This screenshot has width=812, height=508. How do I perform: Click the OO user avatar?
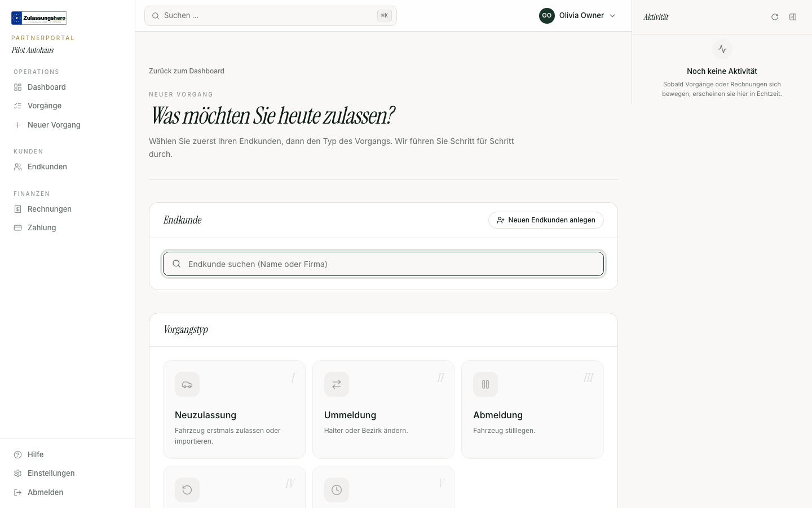pyautogui.click(x=547, y=16)
